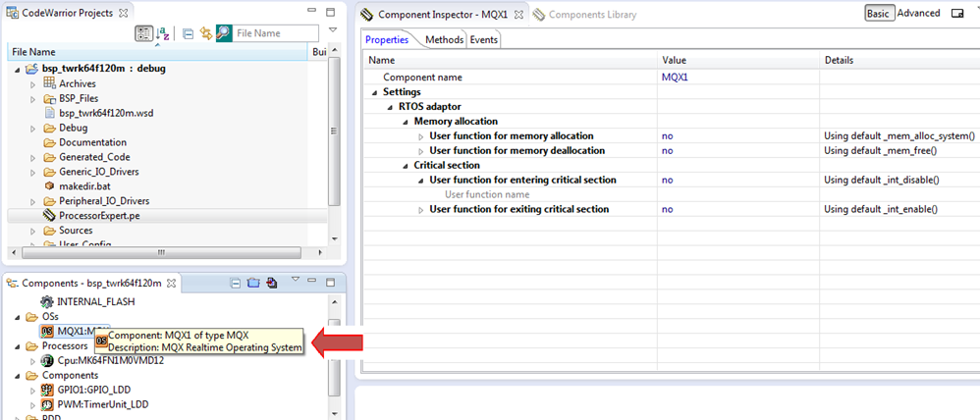The width and height of the screenshot is (980, 420).
Task: Click the MQX1 OS component icon
Action: tap(47, 332)
